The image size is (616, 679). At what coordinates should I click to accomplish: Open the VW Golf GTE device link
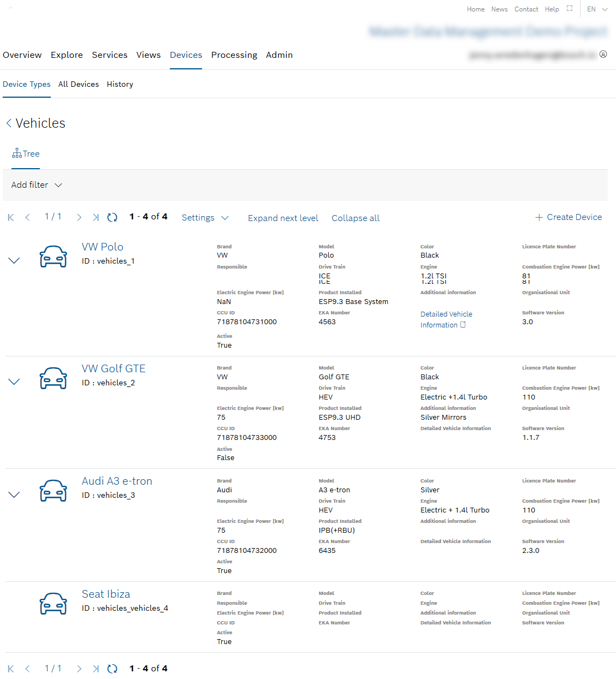click(114, 369)
